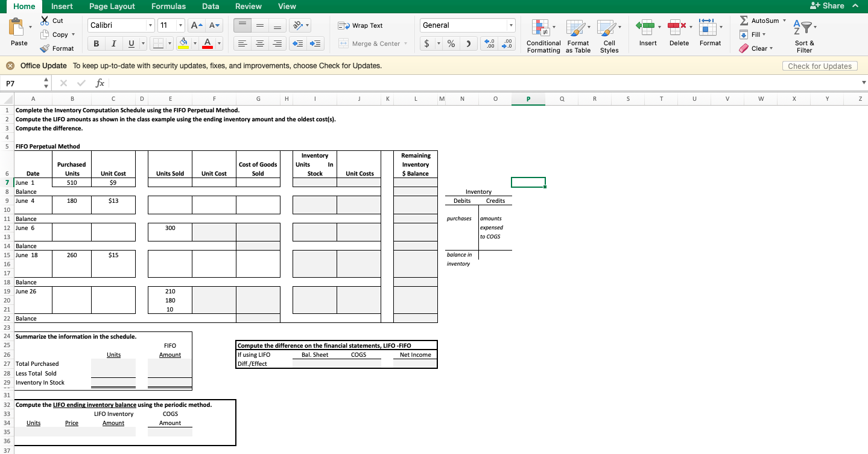
Task: Select column P header
Action: [x=528, y=98]
